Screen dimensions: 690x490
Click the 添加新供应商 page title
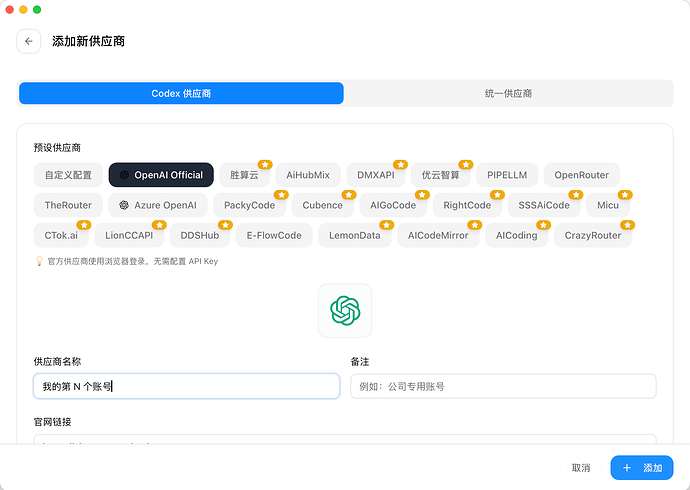[x=88, y=41]
